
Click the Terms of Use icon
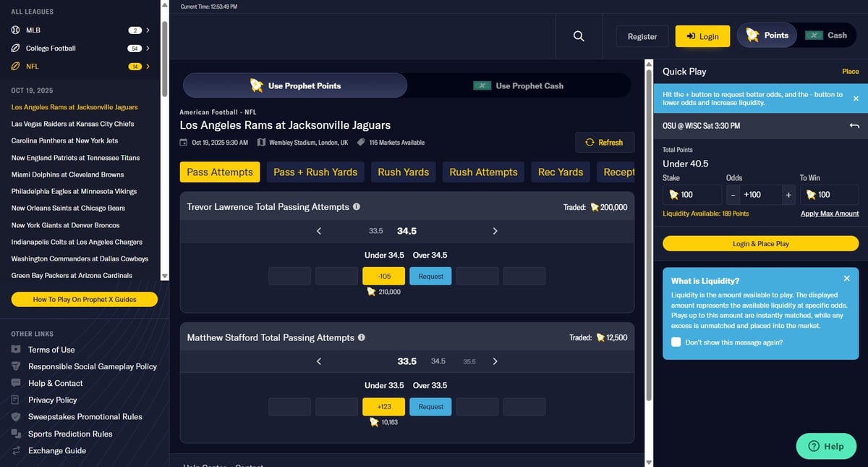click(16, 350)
